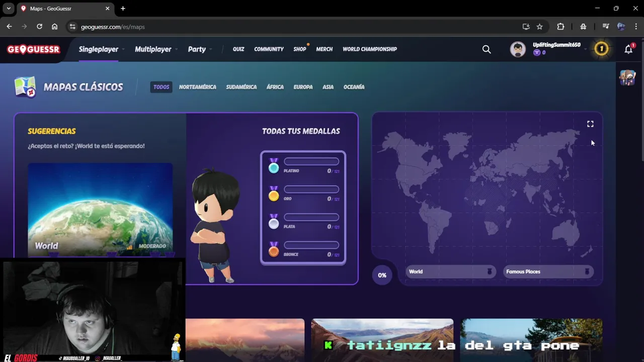Go back with the browser back arrow
The height and width of the screenshot is (362, 644).
tap(9, 27)
